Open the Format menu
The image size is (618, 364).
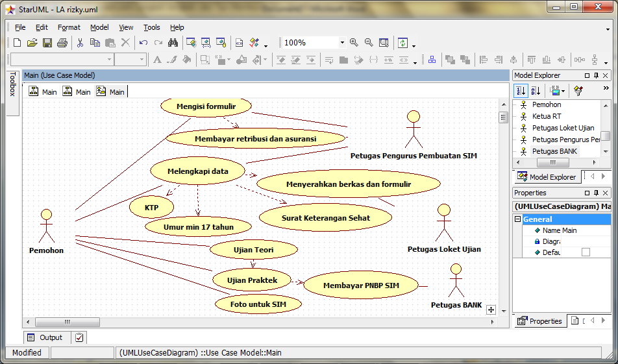(x=69, y=27)
